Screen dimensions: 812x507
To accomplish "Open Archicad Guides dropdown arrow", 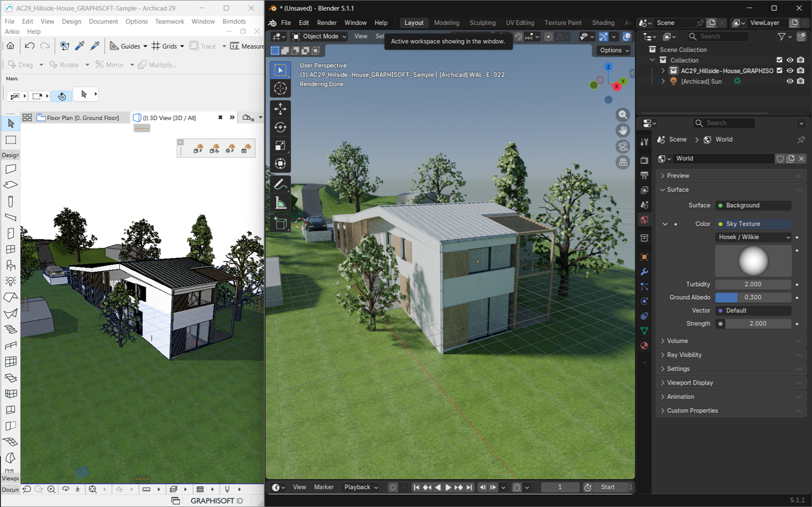I will pyautogui.click(x=145, y=46).
